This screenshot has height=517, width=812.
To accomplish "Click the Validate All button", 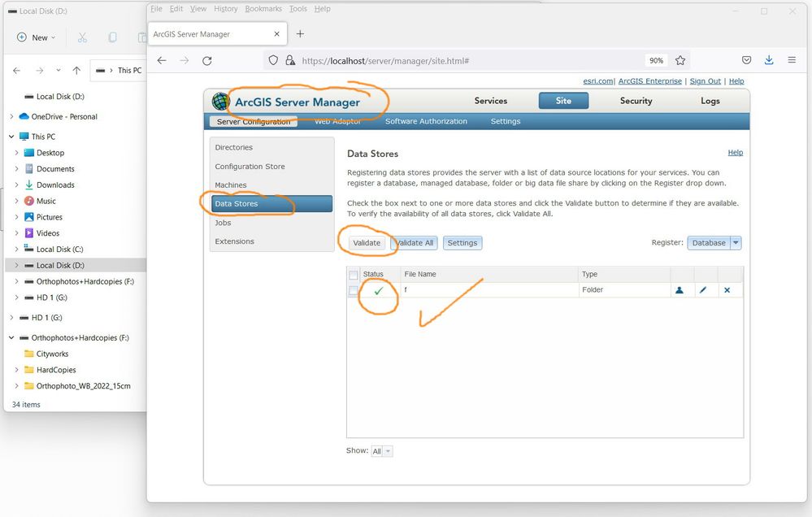I will pyautogui.click(x=415, y=243).
